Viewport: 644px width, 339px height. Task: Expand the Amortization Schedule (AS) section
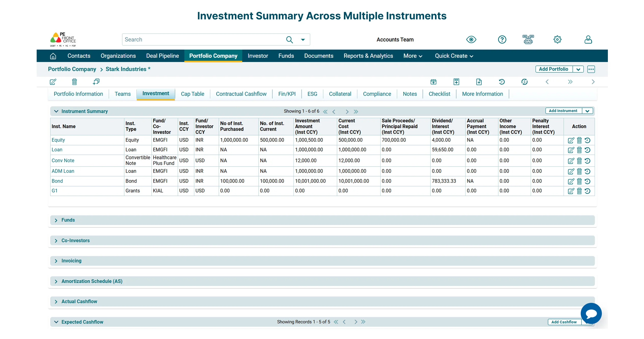click(56, 281)
